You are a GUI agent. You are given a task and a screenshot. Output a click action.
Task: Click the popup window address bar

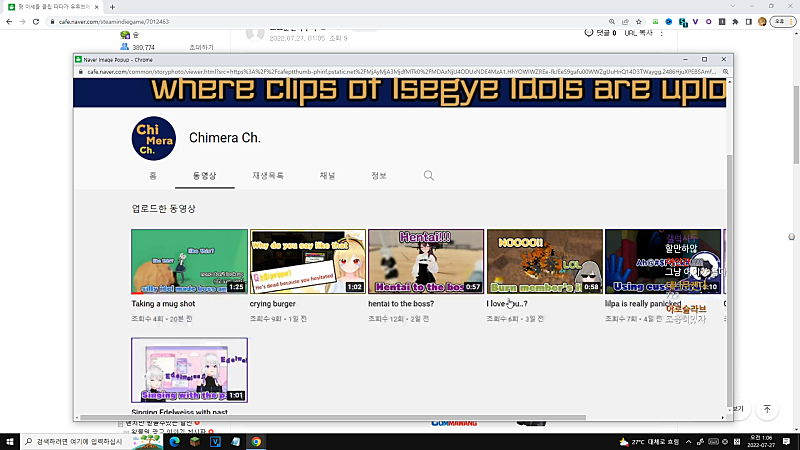tap(400, 72)
